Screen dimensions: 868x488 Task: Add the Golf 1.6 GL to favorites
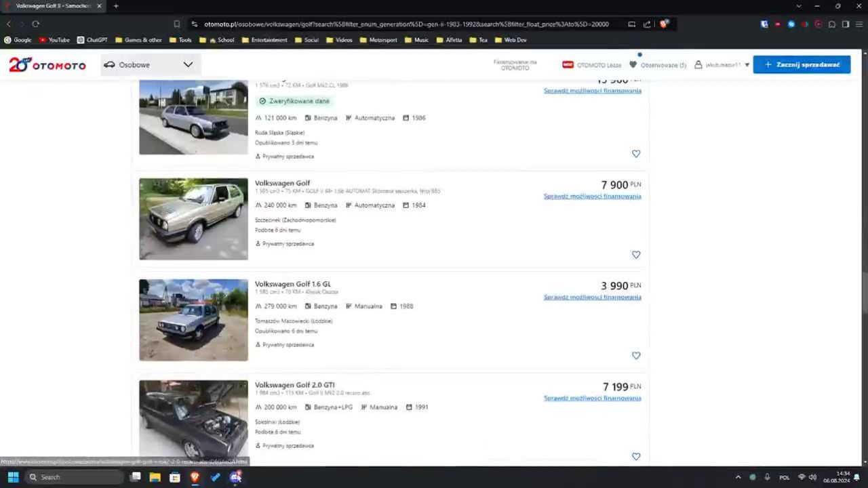tap(636, 356)
